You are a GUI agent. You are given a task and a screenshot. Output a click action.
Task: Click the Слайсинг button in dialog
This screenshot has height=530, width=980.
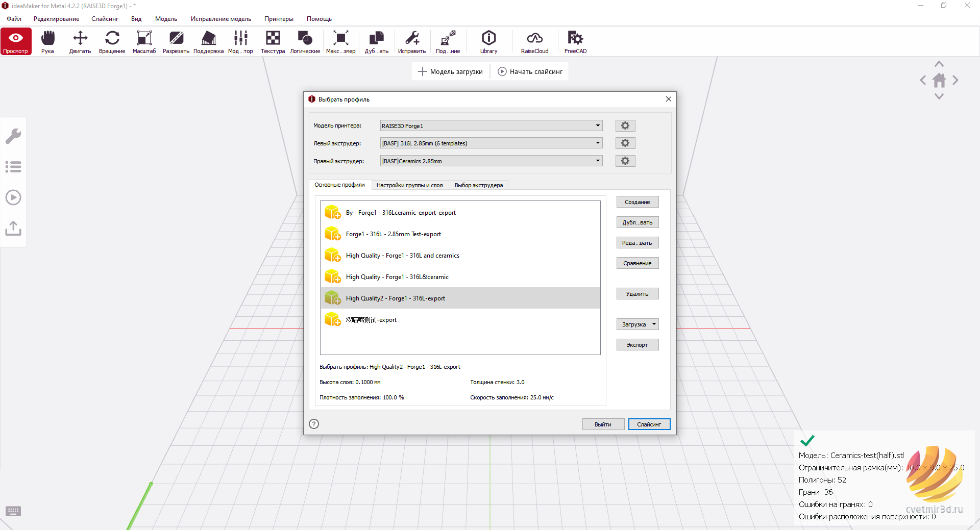649,424
